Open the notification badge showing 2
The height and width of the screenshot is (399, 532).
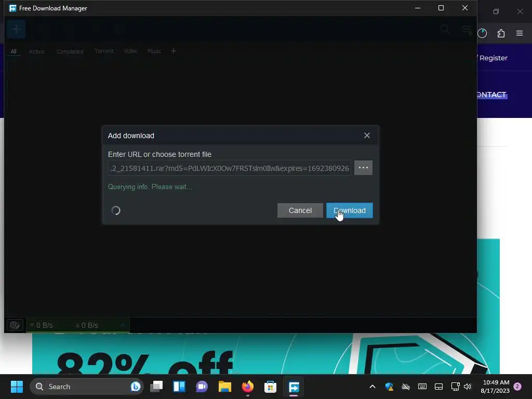(517, 387)
